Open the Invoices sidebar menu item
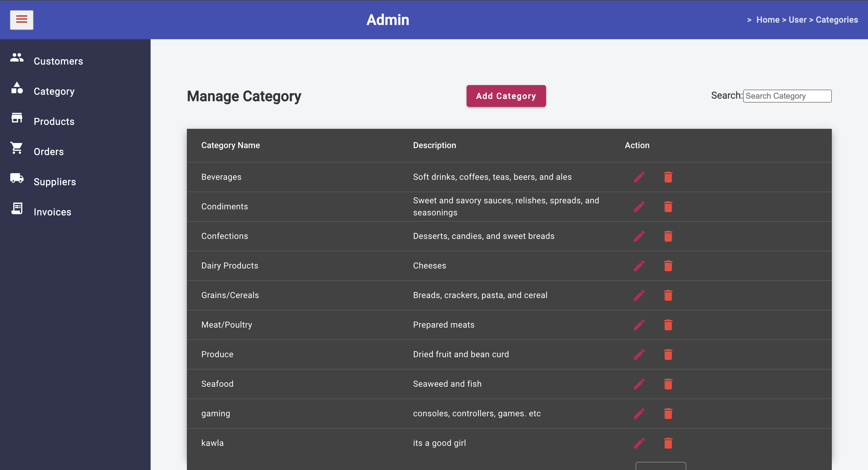The height and width of the screenshot is (470, 868). point(52,212)
